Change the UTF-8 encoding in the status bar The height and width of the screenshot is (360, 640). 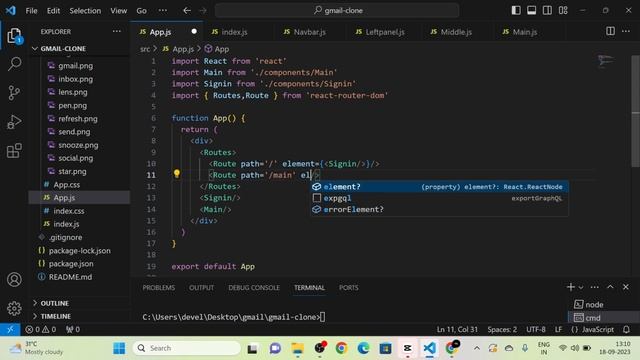pyautogui.click(x=536, y=329)
